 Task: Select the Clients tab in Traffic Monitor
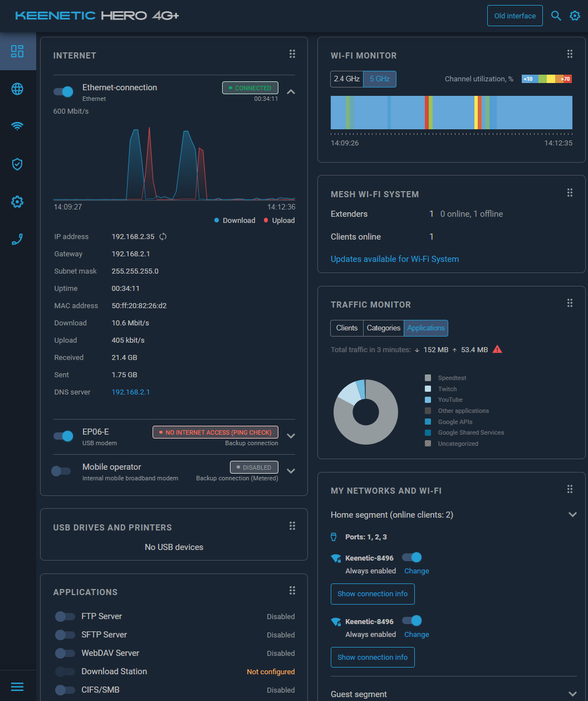tap(346, 328)
